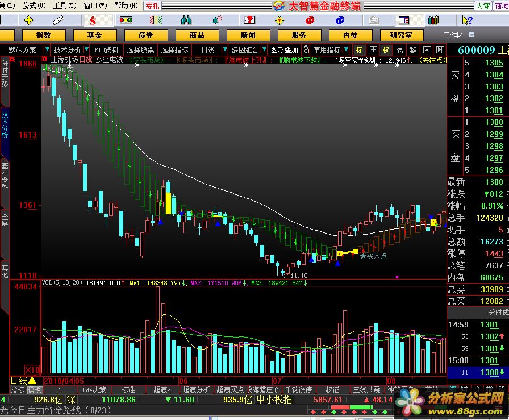Toggle the 移 move button
Screen dimensions: 509x420
pyautogui.click(x=413, y=49)
